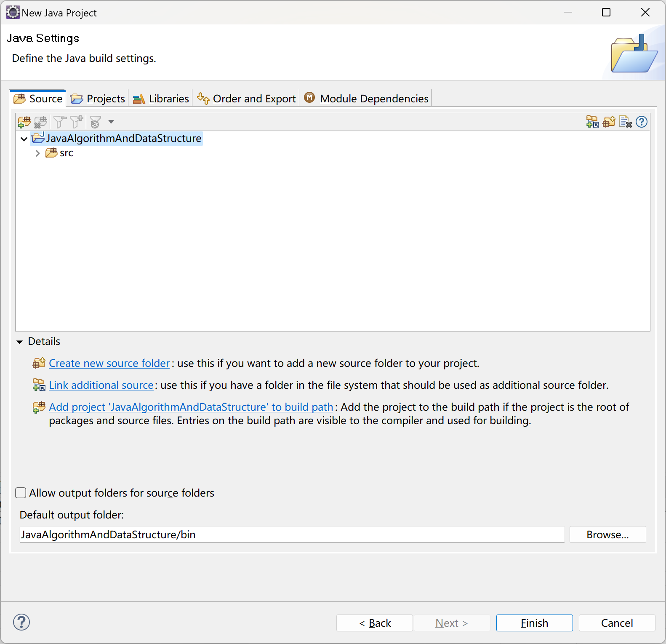Click the Link additional source link
The image size is (666, 644).
pyautogui.click(x=101, y=385)
